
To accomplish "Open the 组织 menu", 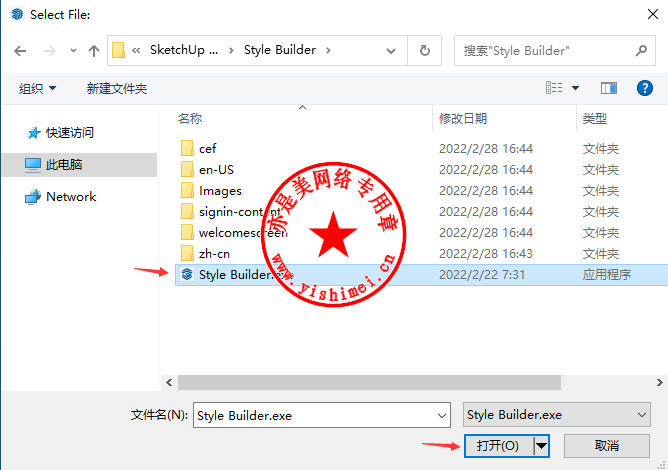I will pos(37,89).
